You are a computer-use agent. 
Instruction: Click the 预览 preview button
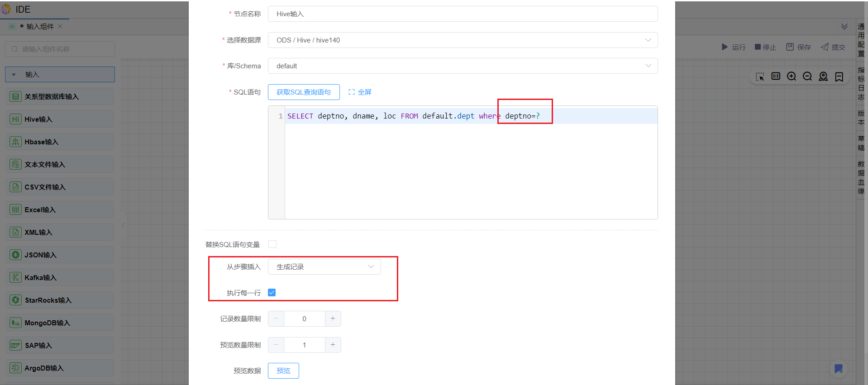(x=283, y=371)
